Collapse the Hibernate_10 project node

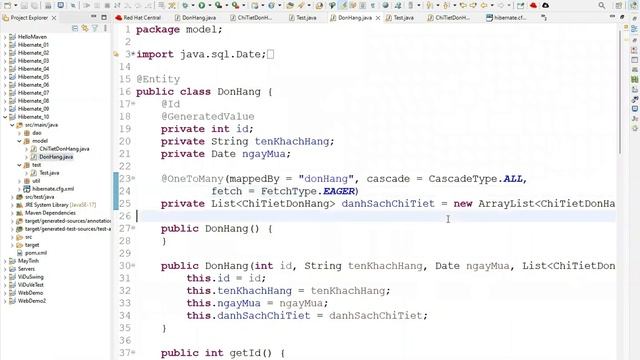(x=5, y=117)
